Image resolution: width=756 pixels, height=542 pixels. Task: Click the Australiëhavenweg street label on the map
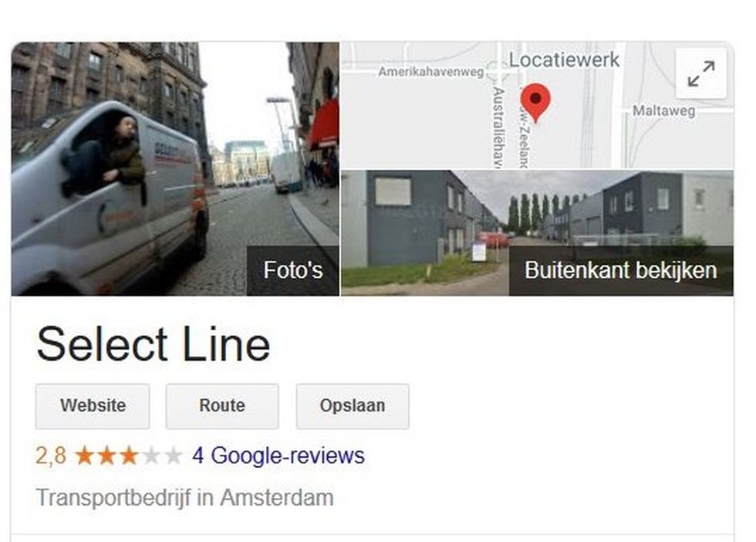[498, 127]
